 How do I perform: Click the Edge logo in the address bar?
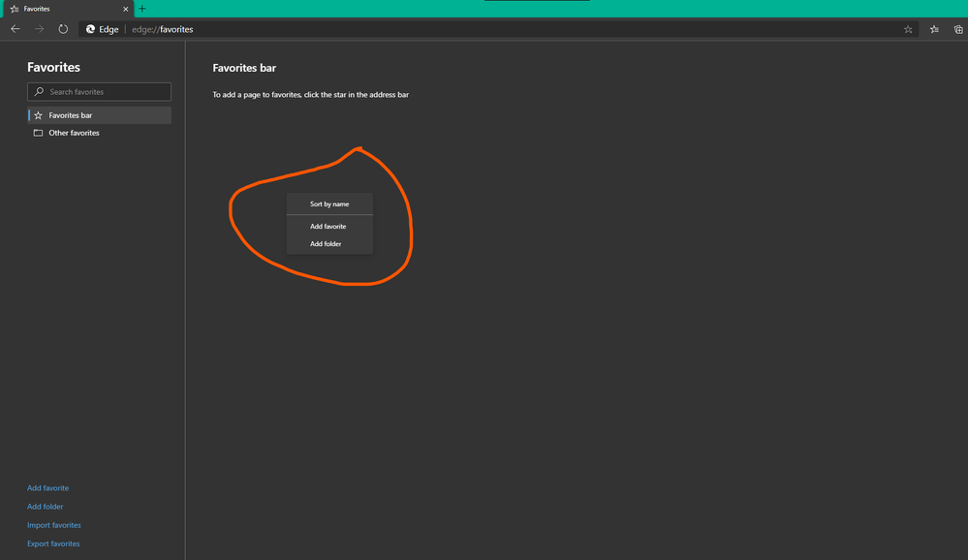click(90, 29)
